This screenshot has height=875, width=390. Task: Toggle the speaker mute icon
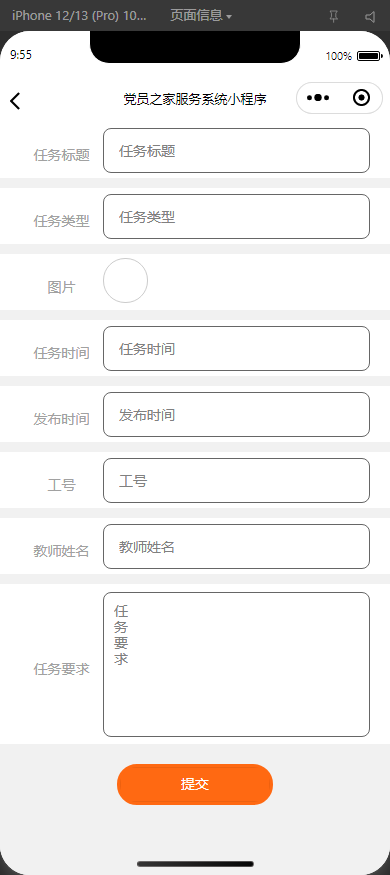370,17
